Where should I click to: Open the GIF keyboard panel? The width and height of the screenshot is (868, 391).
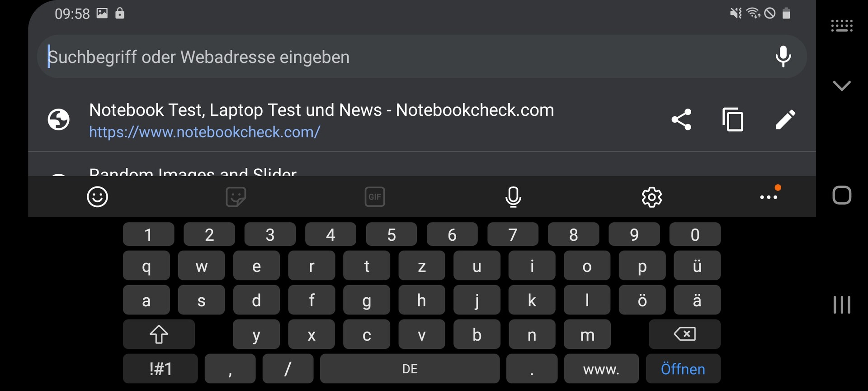(x=374, y=197)
